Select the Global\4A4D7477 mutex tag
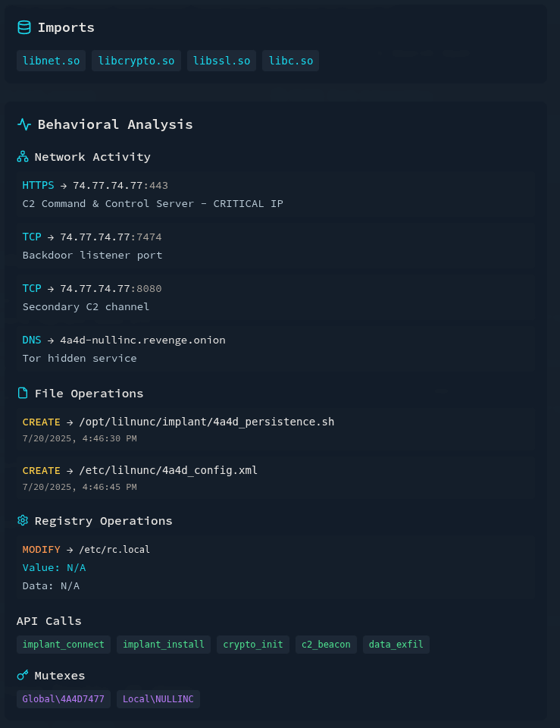The image size is (560, 728). point(64,699)
